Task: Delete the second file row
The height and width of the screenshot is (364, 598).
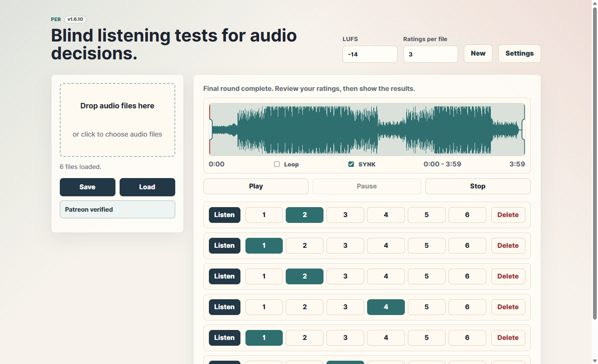Action: point(508,246)
